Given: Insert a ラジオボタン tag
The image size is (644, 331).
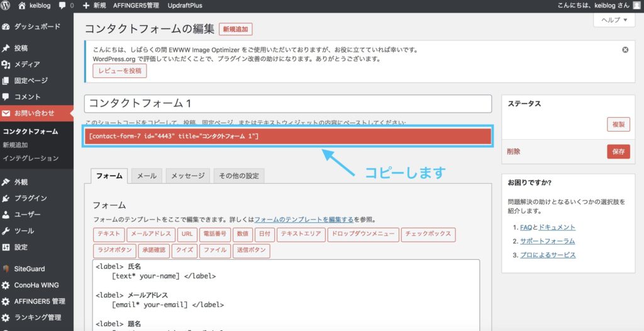Looking at the screenshot, I should [114, 251].
